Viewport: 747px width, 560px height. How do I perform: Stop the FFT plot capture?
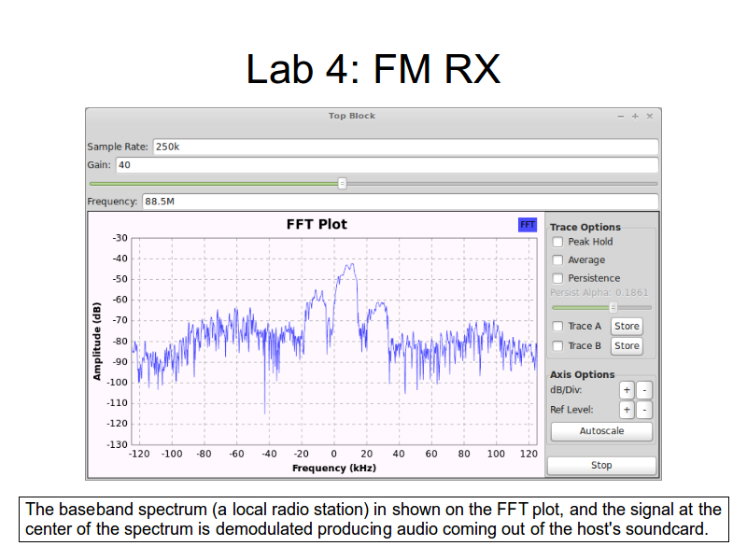pyautogui.click(x=601, y=466)
